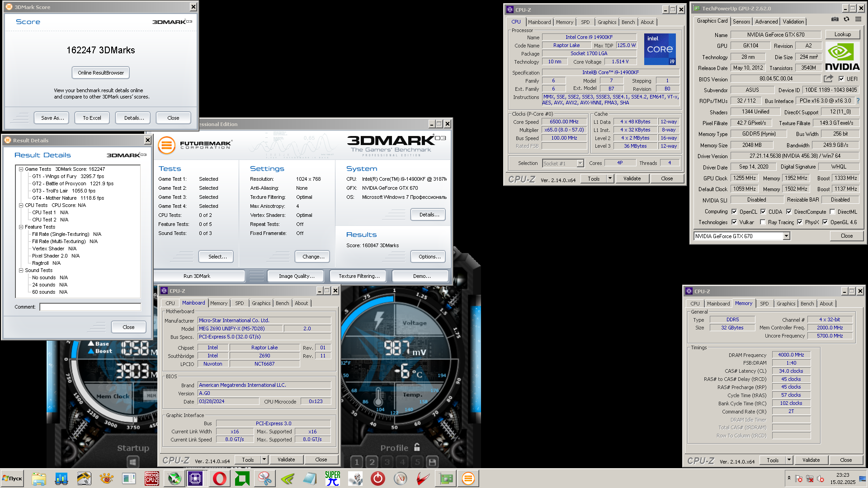868x488 pixels.
Task: Open the Socket #1 selection dropdown
Action: tap(580, 163)
